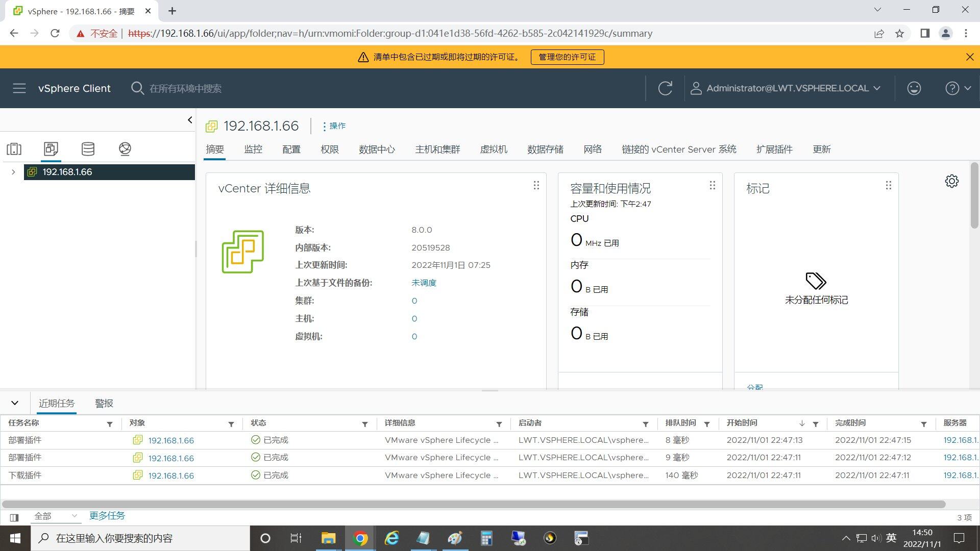Open the 摘要 tab
The image size is (980, 551).
click(x=215, y=149)
